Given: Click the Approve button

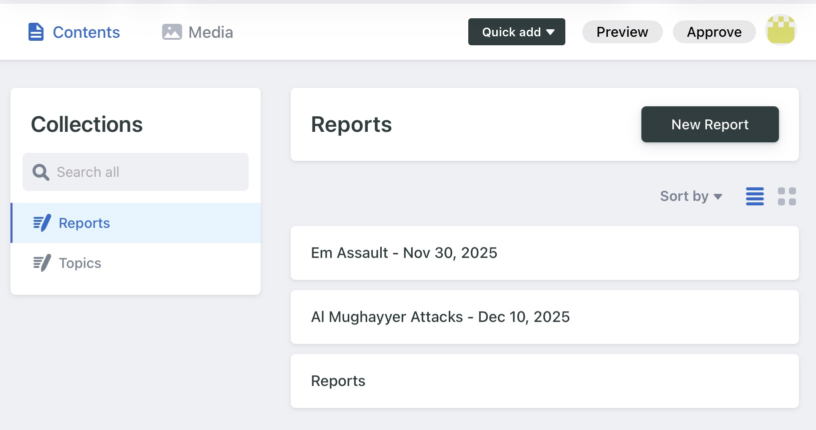Looking at the screenshot, I should 714,32.
